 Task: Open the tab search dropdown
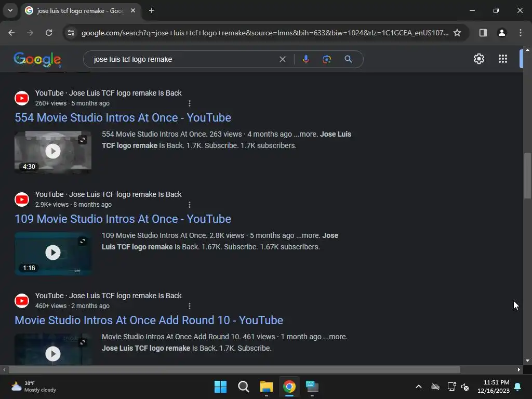coord(10,10)
